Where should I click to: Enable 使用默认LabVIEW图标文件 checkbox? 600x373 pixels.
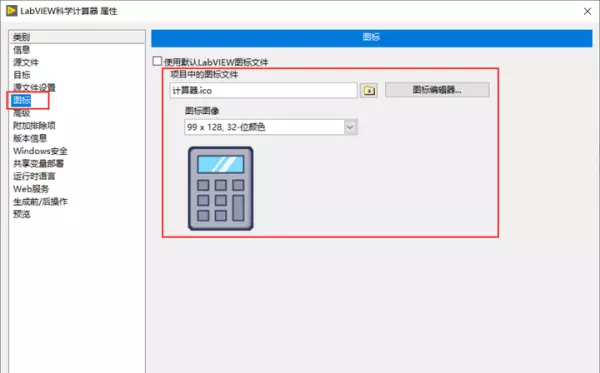coord(157,61)
